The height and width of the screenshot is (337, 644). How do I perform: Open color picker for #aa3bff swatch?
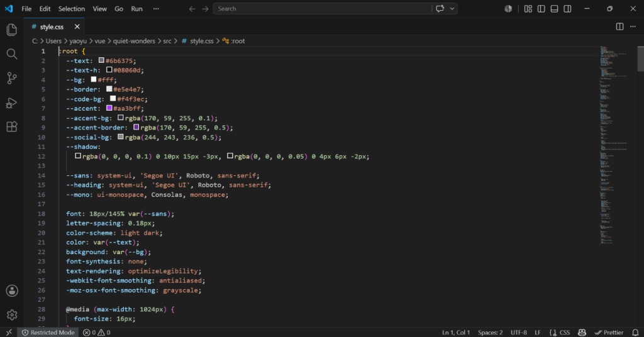[109, 108]
